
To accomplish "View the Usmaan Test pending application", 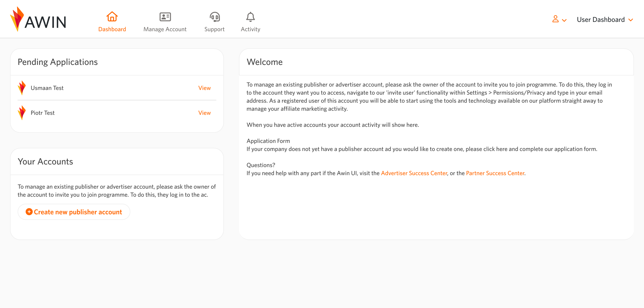I will pyautogui.click(x=204, y=88).
